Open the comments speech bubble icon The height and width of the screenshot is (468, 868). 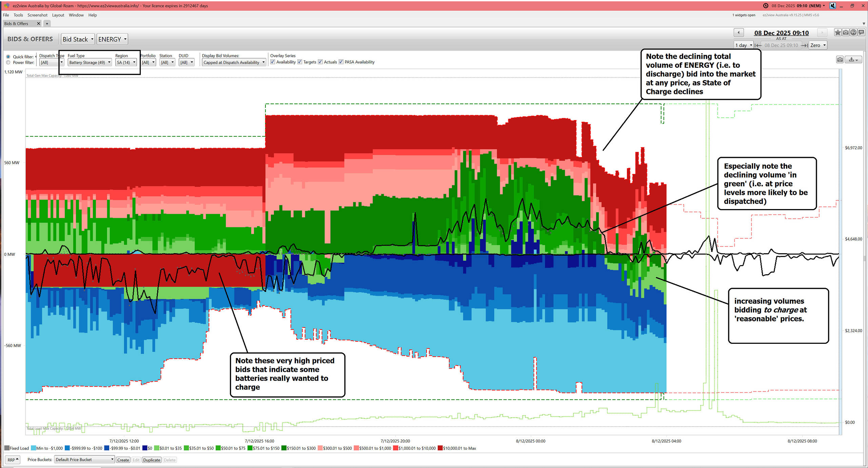(x=861, y=33)
